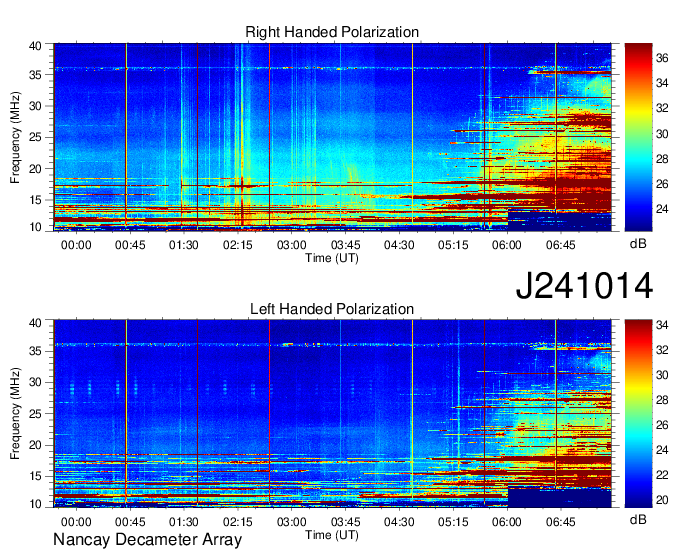Click the 06:00 time tick under Right Handed plot

(507, 245)
